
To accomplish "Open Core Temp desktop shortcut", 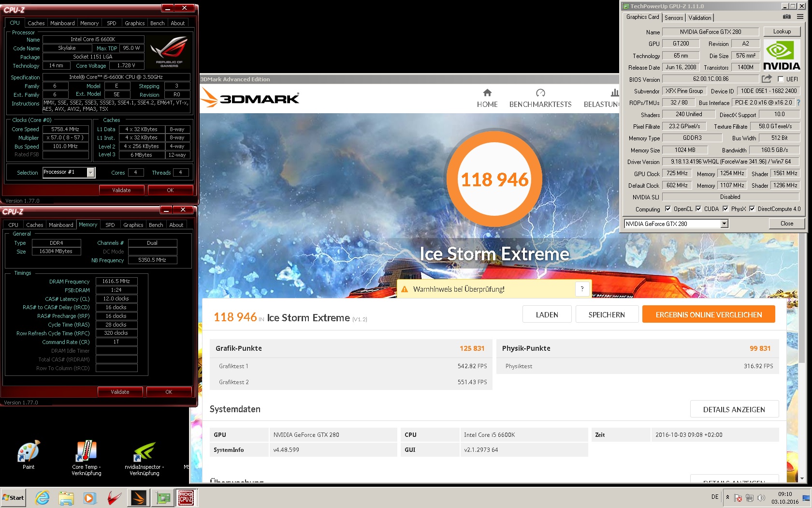I will (87, 459).
